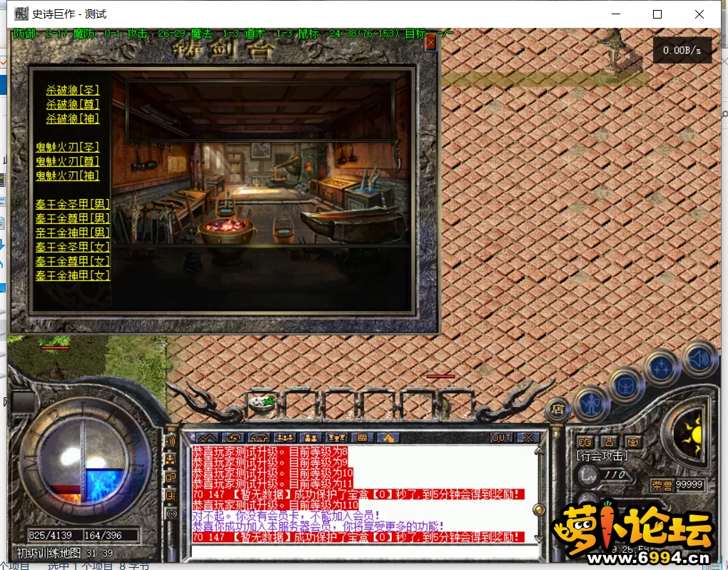Select 杀破狼[神] in the forge list
728x570 pixels.
tap(72, 119)
